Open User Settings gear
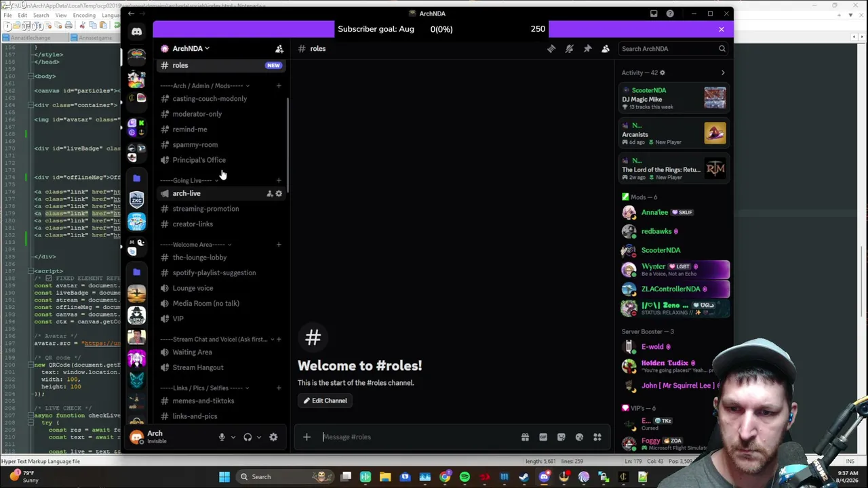The width and height of the screenshot is (868, 488). [273, 438]
